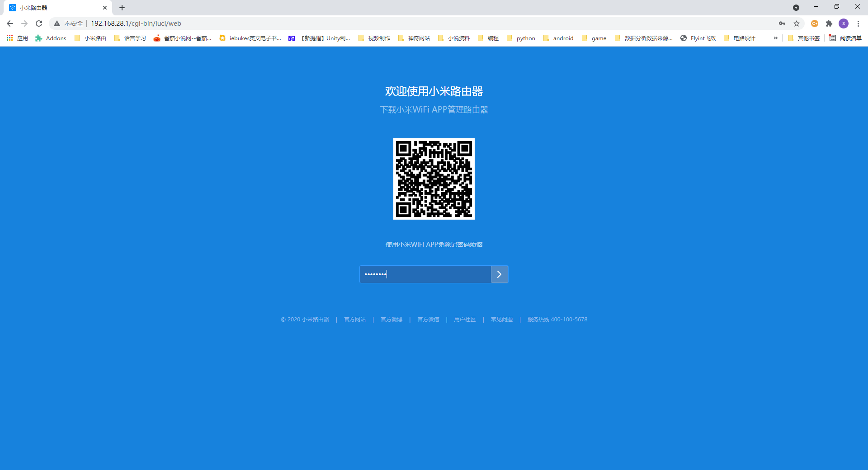Viewport: 868px width, 470px height.
Task: Open the iebukes英文电子书 bookmark
Action: [250, 38]
